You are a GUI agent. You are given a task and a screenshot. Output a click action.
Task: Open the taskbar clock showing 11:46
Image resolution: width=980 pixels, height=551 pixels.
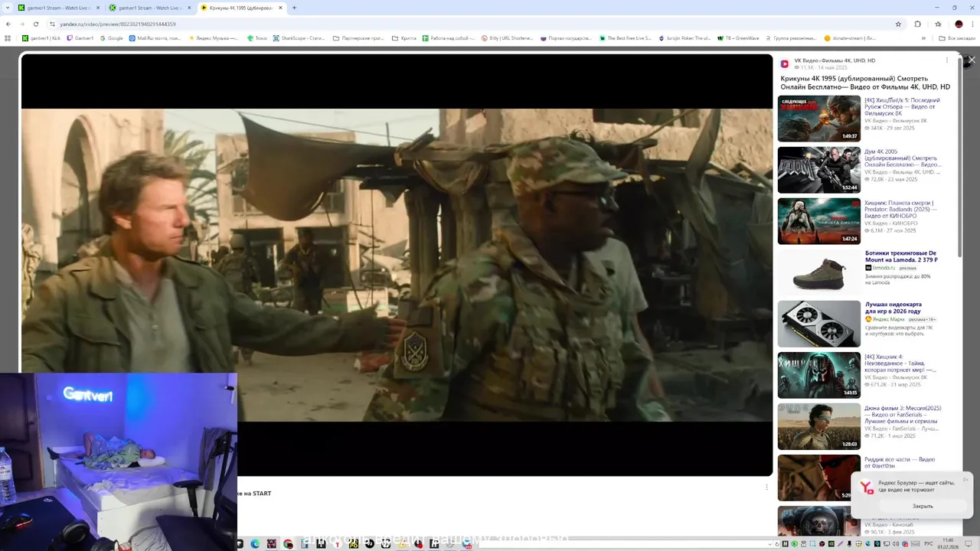coord(948,543)
